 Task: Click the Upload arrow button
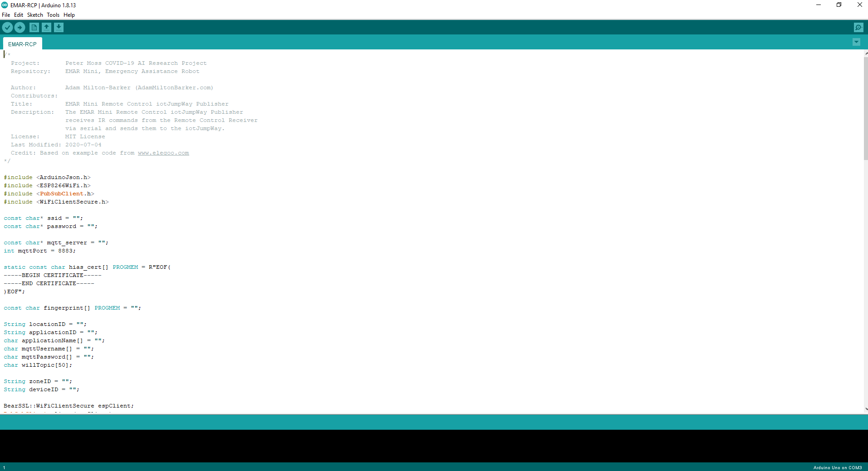[x=20, y=28]
